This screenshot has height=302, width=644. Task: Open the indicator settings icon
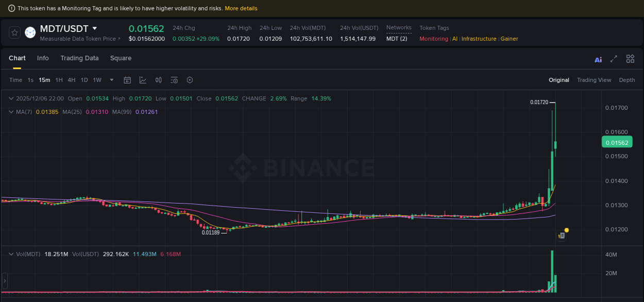(x=174, y=80)
